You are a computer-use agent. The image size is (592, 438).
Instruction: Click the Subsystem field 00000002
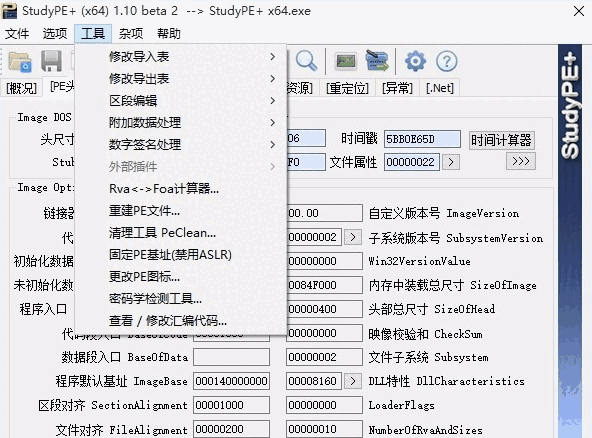[324, 357]
